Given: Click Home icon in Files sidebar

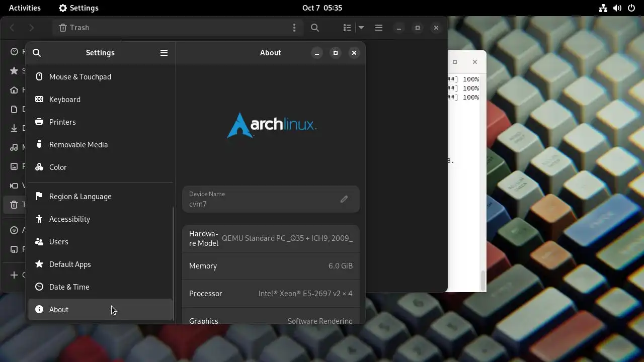Looking at the screenshot, I should pyautogui.click(x=14, y=90).
